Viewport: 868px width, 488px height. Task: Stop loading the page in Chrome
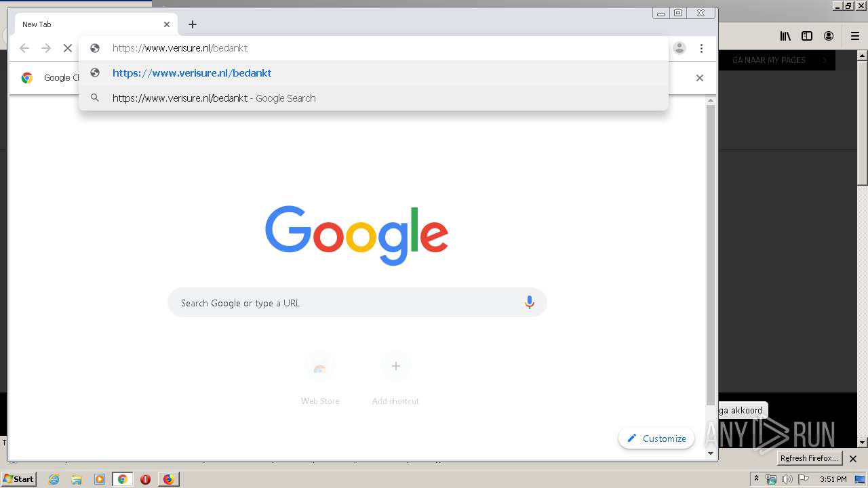pos(68,48)
